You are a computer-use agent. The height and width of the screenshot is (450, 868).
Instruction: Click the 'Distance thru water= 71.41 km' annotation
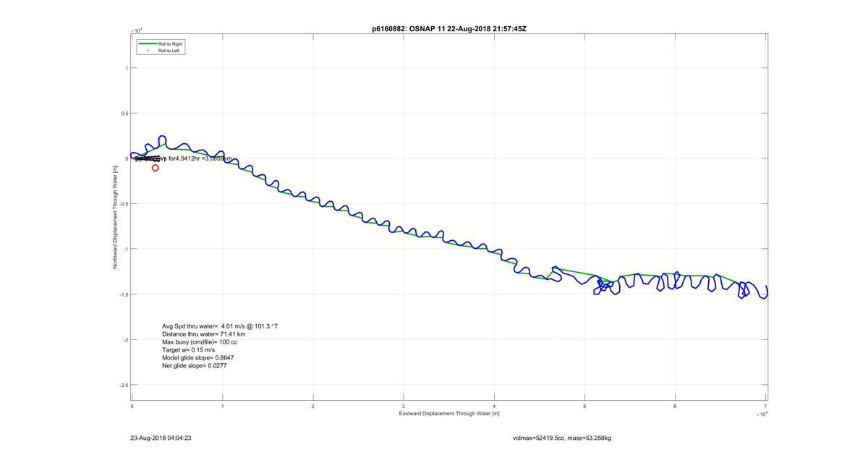coord(204,334)
